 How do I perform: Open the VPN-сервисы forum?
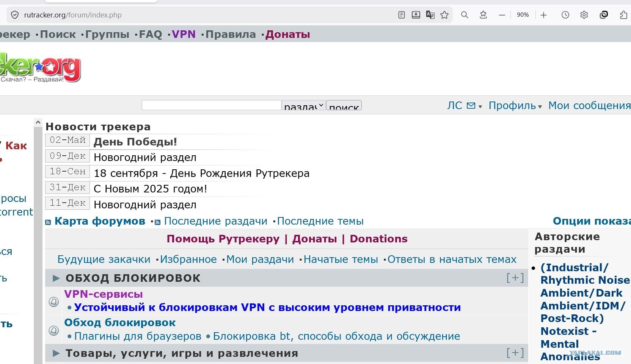[104, 294]
